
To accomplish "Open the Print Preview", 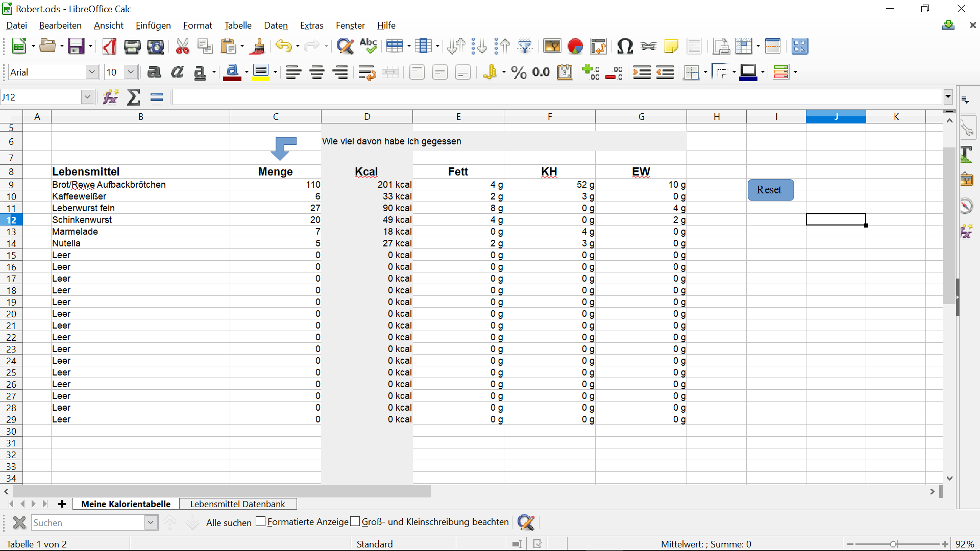I will point(155,46).
